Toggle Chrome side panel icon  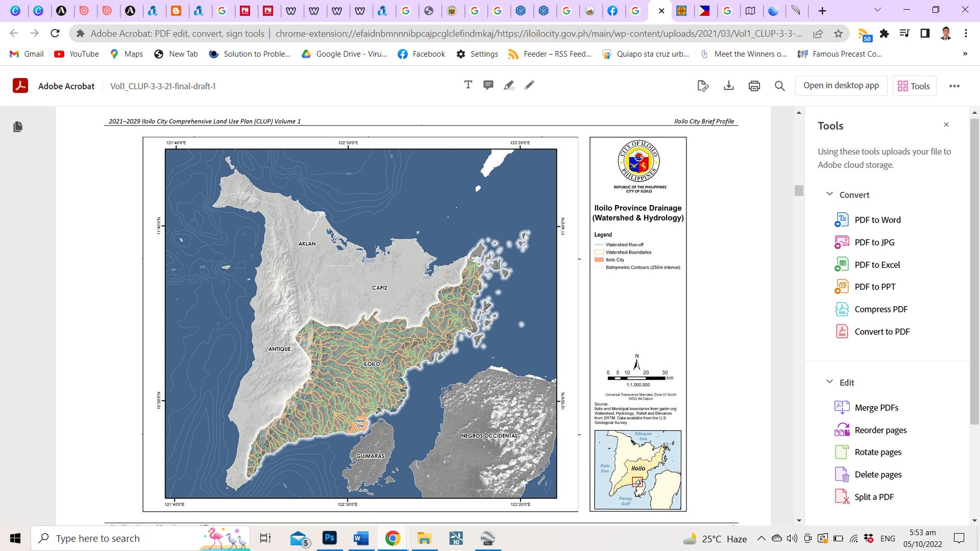[x=925, y=34]
